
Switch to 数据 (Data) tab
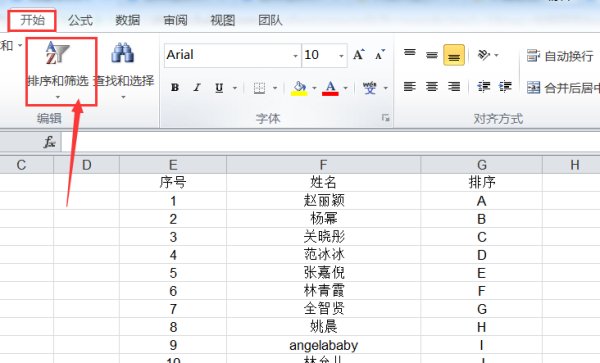tap(128, 20)
